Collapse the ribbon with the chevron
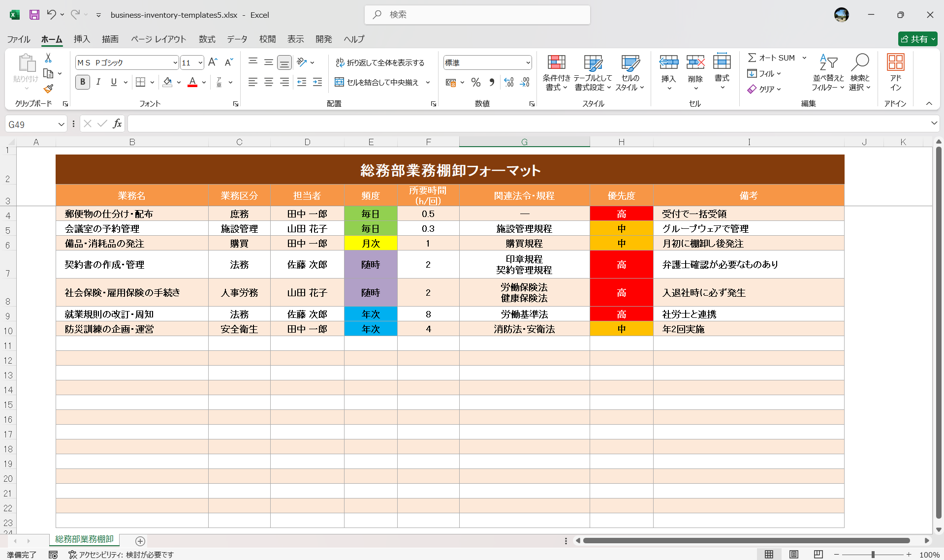 [x=929, y=103]
